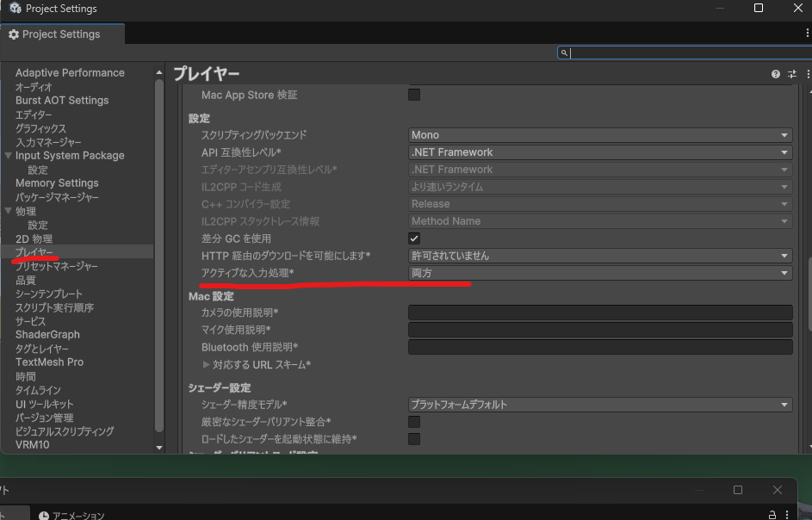Uncheck 差分 GC を使用 checkbox

414,238
